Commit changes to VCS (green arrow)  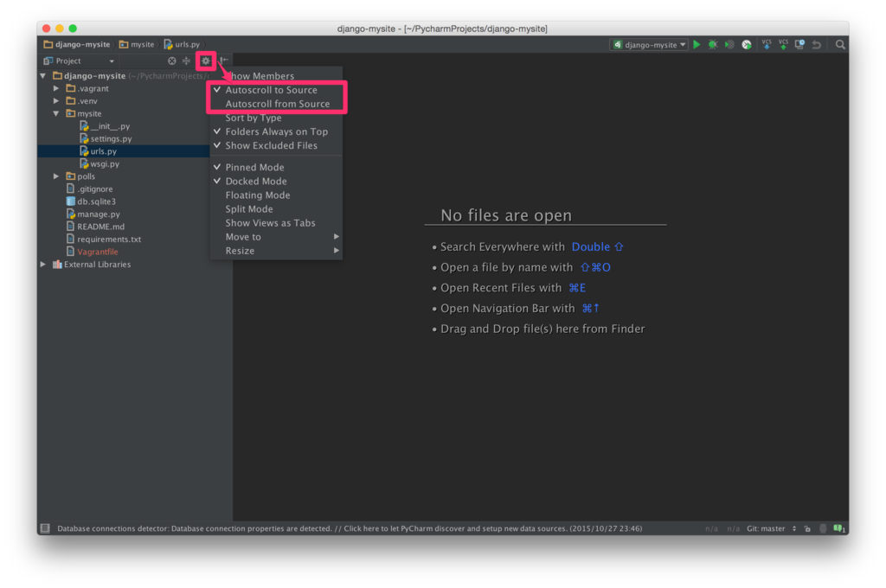click(x=782, y=44)
